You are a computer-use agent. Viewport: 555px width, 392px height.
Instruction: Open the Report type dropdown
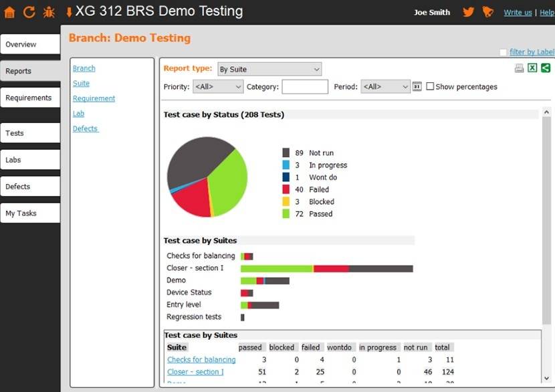pos(269,69)
